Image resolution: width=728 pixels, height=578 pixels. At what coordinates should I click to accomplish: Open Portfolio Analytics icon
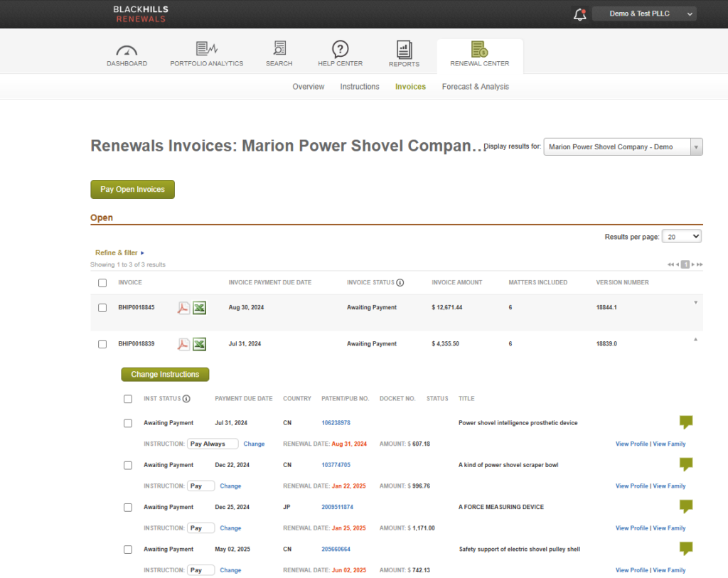point(206,50)
